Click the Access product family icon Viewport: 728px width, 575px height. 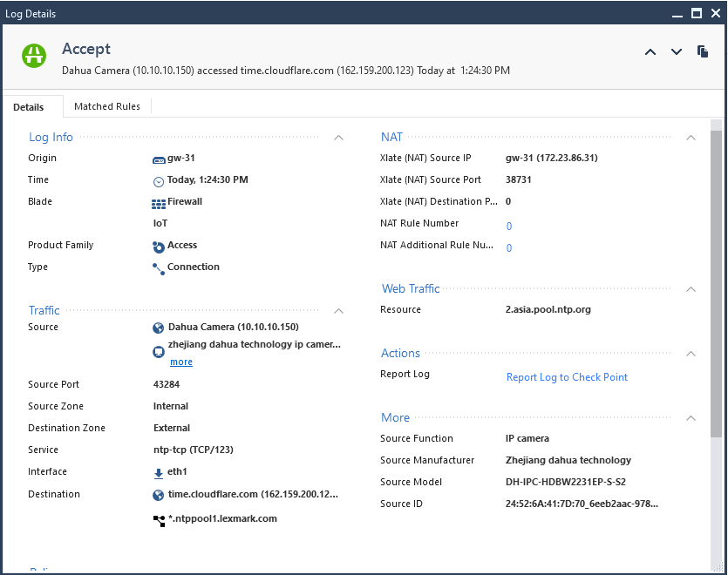tap(159, 245)
